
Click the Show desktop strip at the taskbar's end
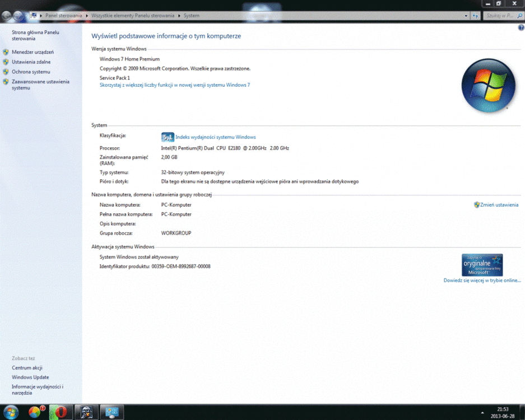point(522,412)
